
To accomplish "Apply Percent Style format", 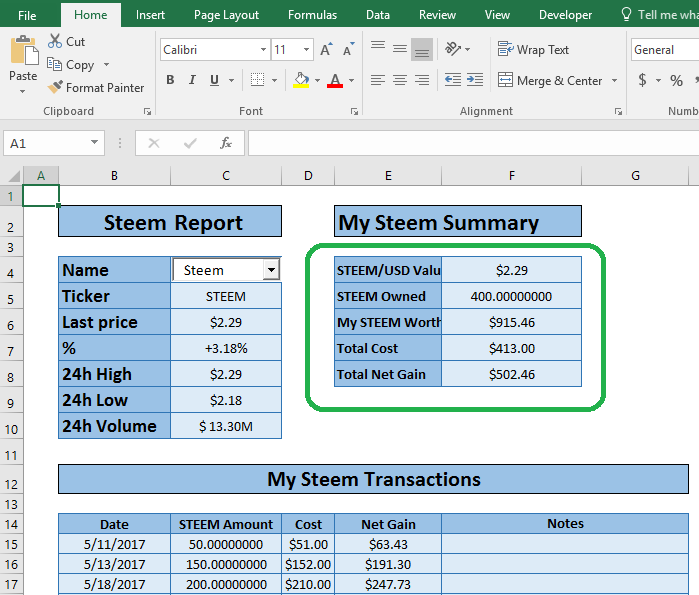I will coord(676,81).
